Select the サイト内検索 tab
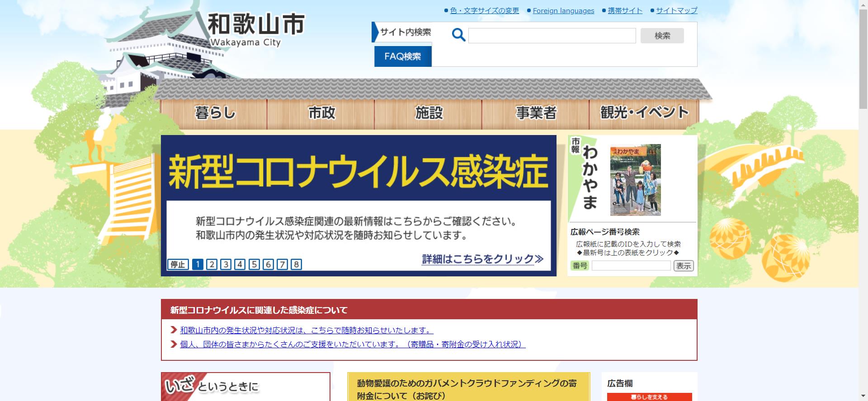 pos(405,32)
